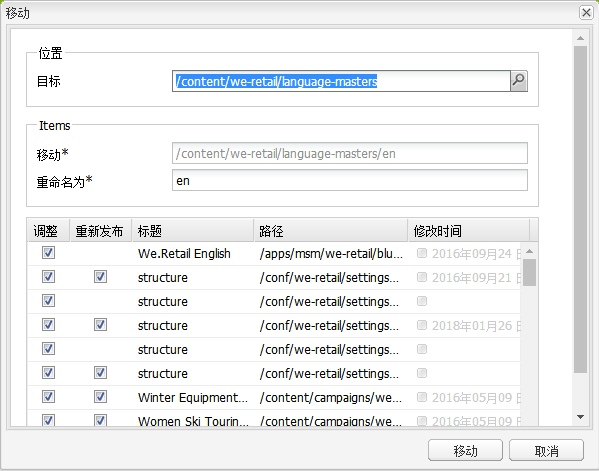Viewport: 599px width, 471px height.
Task: Toggle 调整 checkbox for We.Retail English
Action: click(49, 252)
